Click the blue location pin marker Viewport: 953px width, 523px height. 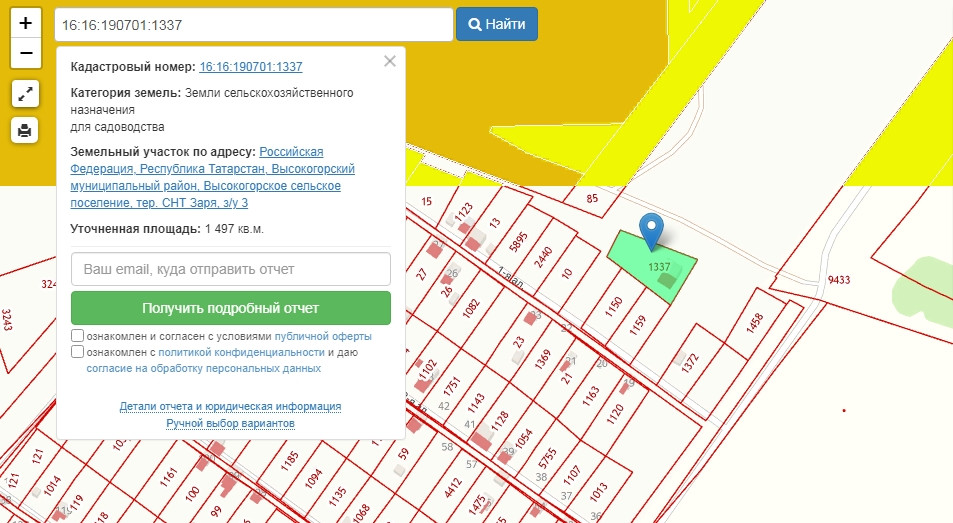(651, 230)
